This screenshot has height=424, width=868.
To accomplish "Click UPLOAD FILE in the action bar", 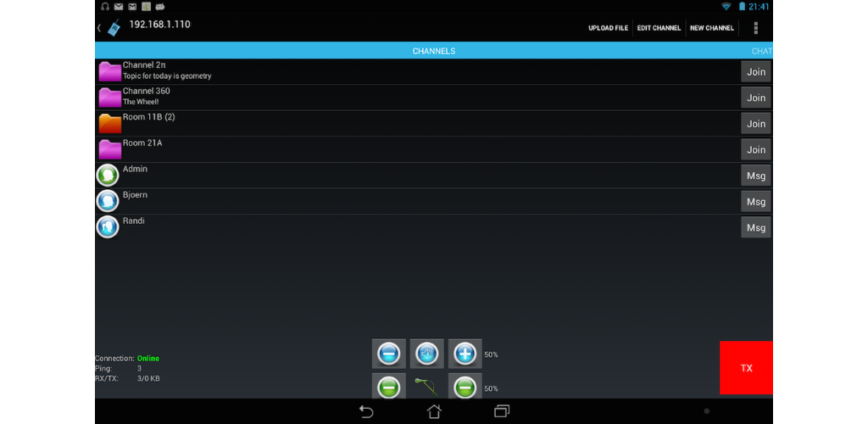I will (x=609, y=28).
